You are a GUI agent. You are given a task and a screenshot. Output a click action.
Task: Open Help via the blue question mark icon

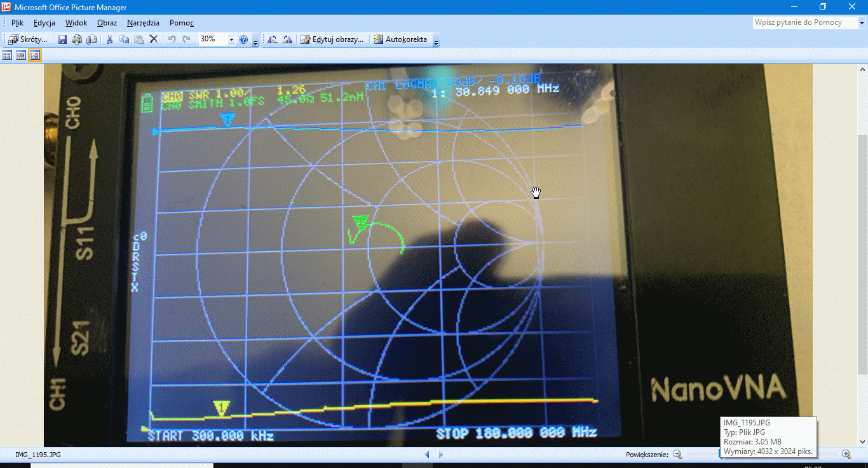[x=243, y=39]
